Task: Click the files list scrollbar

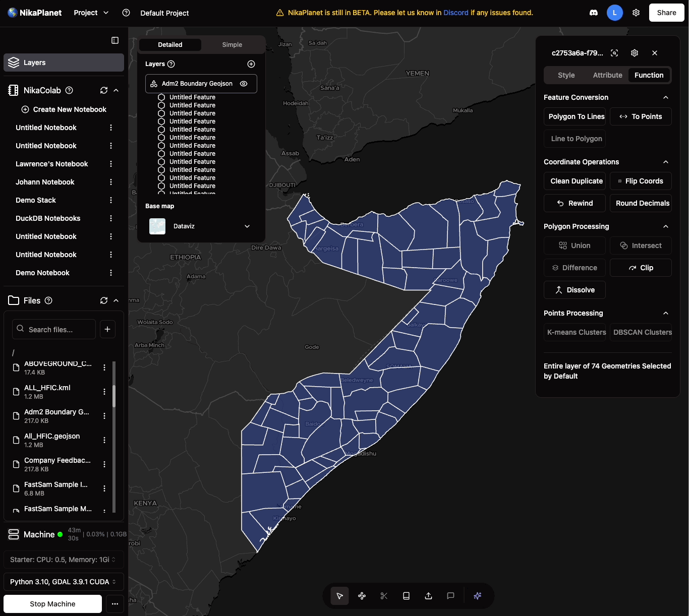Action: point(114,396)
